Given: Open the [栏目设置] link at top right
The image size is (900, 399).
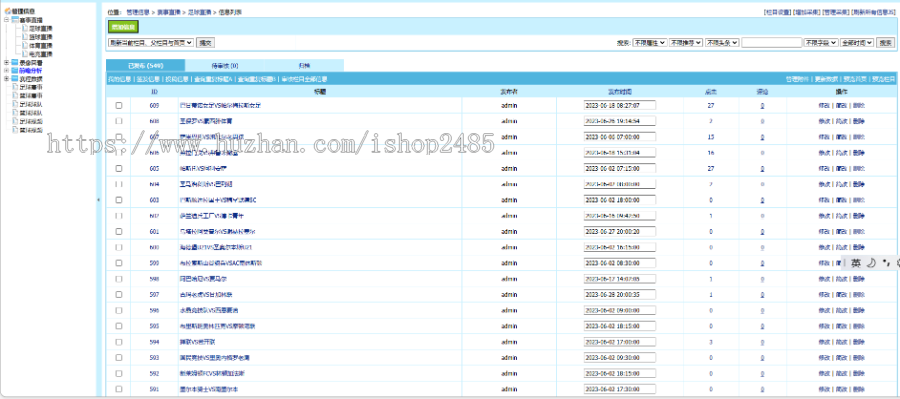Looking at the screenshot, I should tap(777, 11).
